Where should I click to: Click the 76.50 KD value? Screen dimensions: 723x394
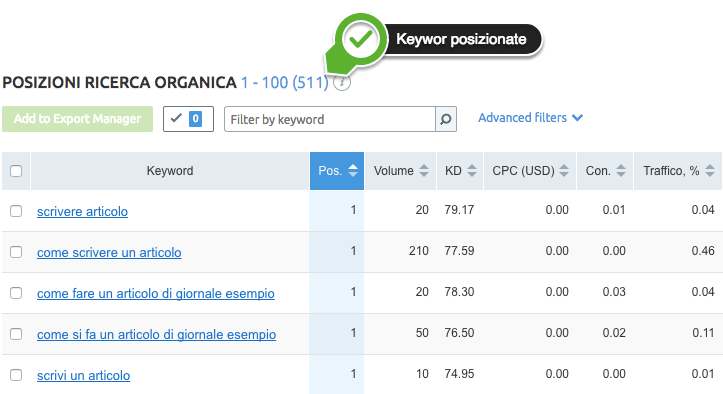click(x=459, y=333)
